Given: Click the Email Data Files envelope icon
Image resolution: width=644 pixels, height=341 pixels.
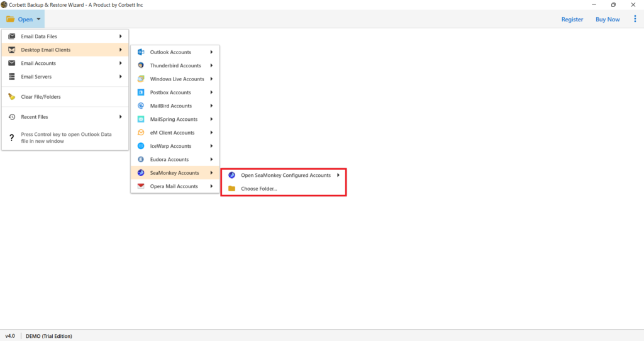Looking at the screenshot, I should [11, 36].
